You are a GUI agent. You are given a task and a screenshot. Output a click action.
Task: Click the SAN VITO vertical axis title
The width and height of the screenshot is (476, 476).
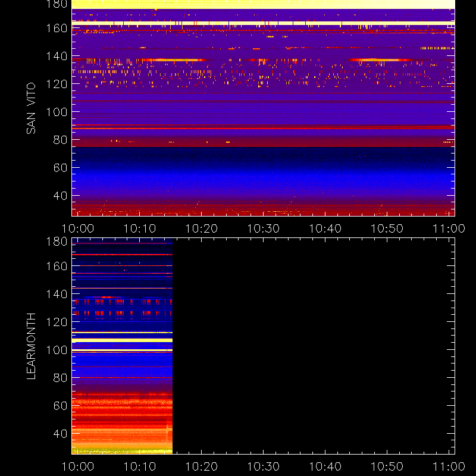click(31, 108)
